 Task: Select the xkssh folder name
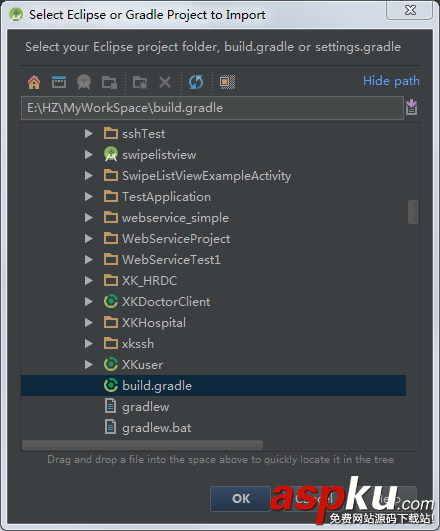point(138,343)
